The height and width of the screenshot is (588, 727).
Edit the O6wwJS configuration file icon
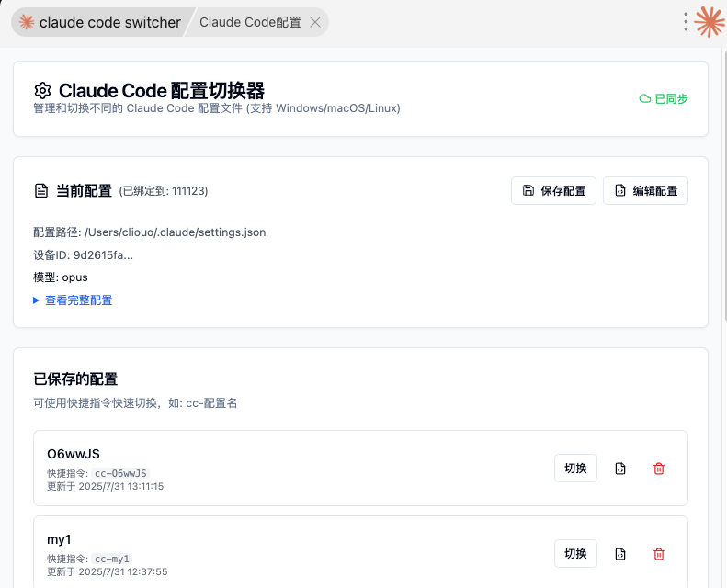tap(620, 469)
